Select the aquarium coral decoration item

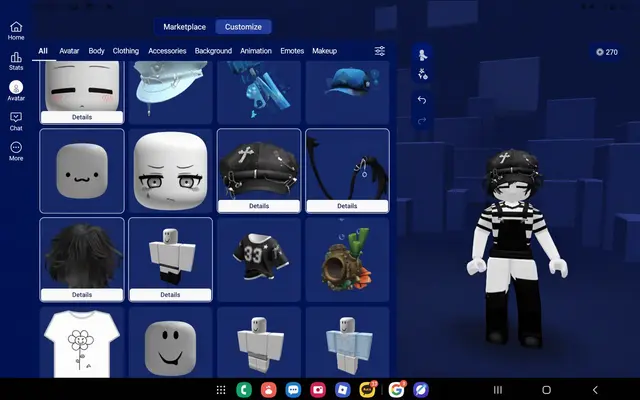click(x=347, y=260)
